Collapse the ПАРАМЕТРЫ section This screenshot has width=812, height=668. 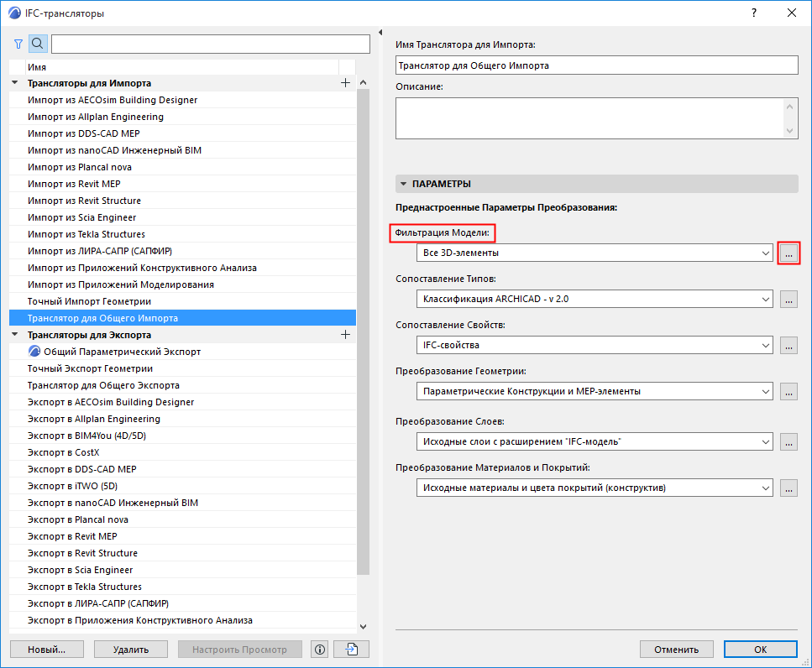(403, 184)
